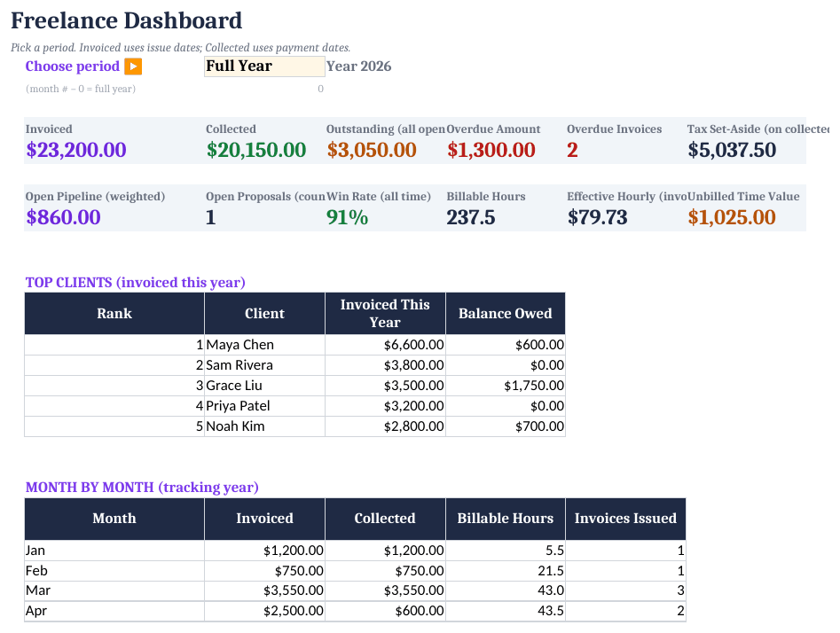
Task: Click the MONTH BY MONTH section heading
Action: click(142, 488)
